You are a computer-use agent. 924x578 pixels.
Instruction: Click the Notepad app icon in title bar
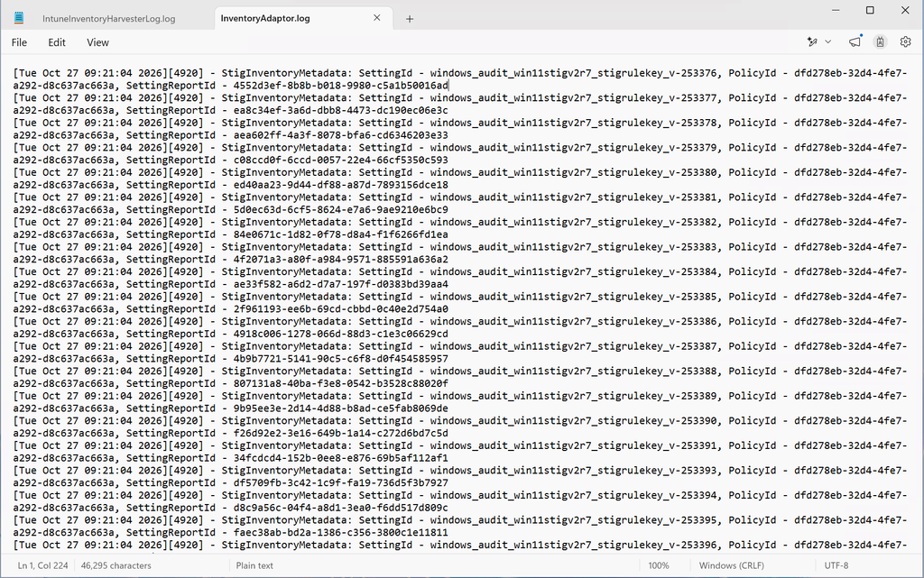pyautogui.click(x=19, y=18)
